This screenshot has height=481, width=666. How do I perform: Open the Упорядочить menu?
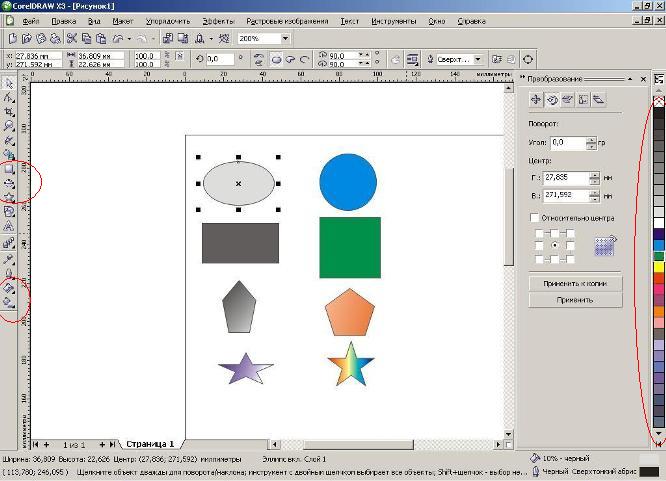click(x=168, y=21)
